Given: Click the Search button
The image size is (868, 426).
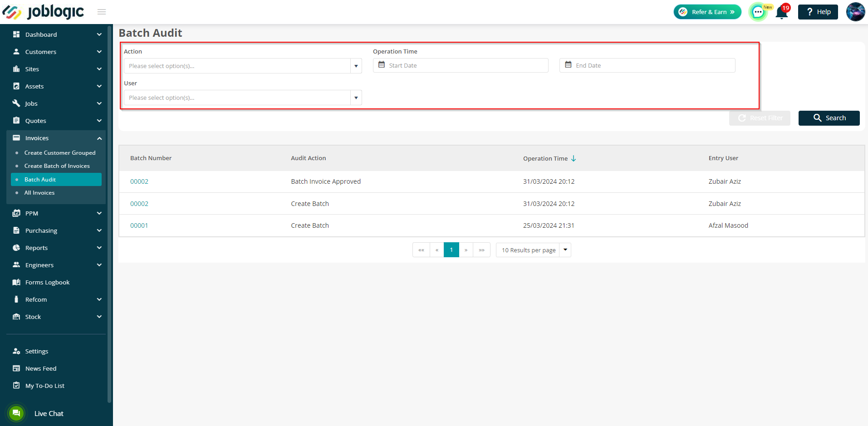Looking at the screenshot, I should [829, 118].
